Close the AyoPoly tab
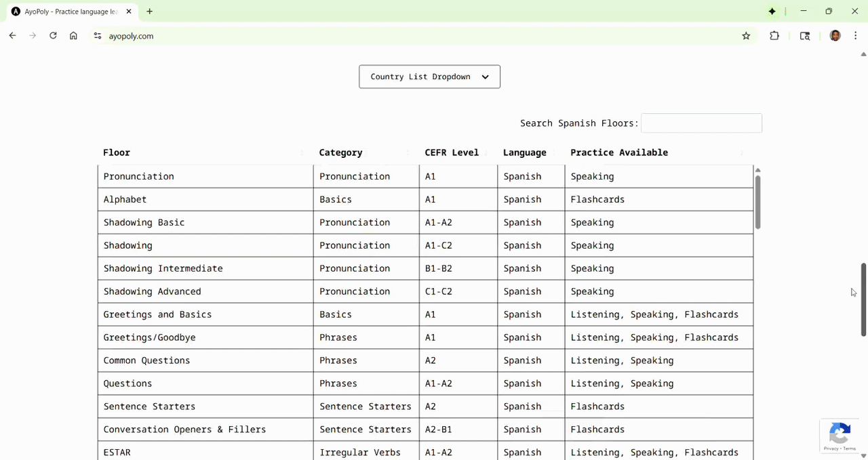The image size is (868, 460). tap(129, 12)
